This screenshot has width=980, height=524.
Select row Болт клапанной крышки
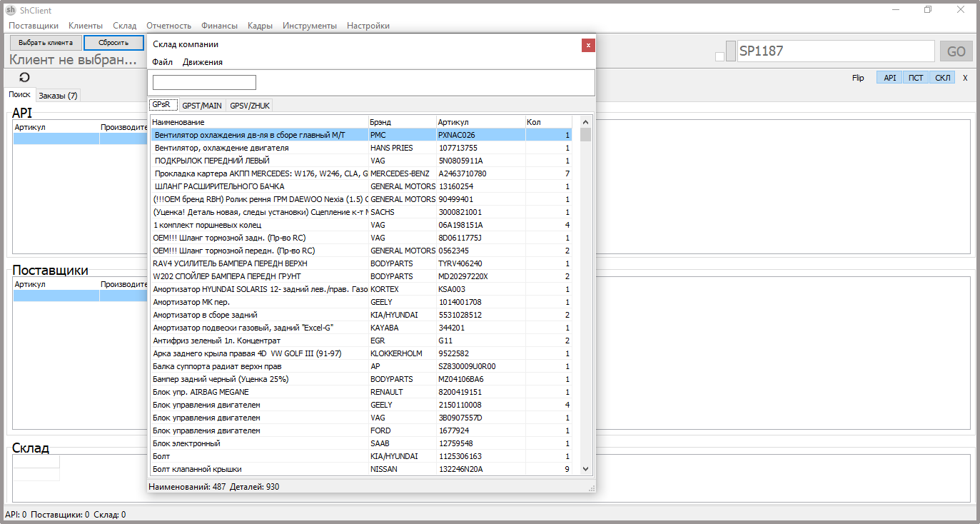(x=361, y=469)
